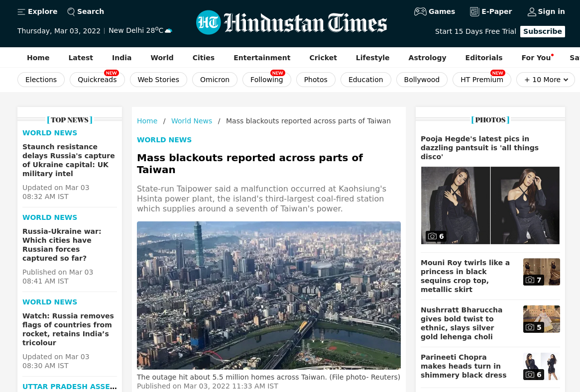Open Mouni Roy twirls like princess headline
The width and height of the screenshot is (580, 392).
tap(465, 276)
